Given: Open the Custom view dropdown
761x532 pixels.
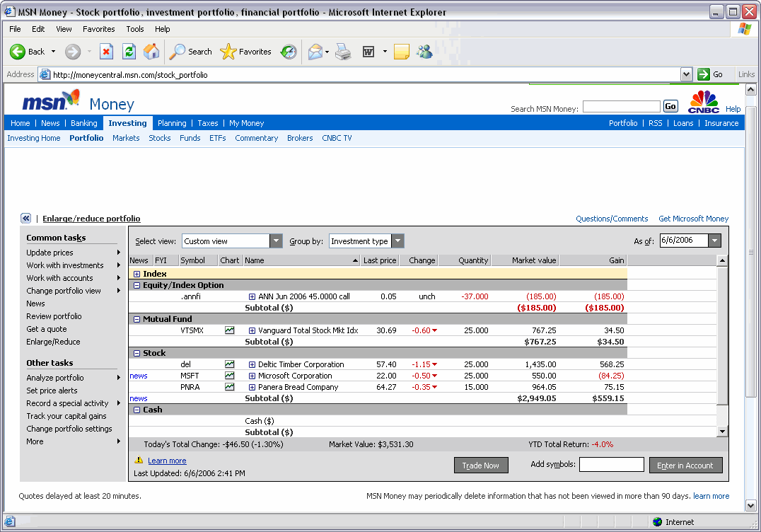Looking at the screenshot, I should click(x=276, y=241).
